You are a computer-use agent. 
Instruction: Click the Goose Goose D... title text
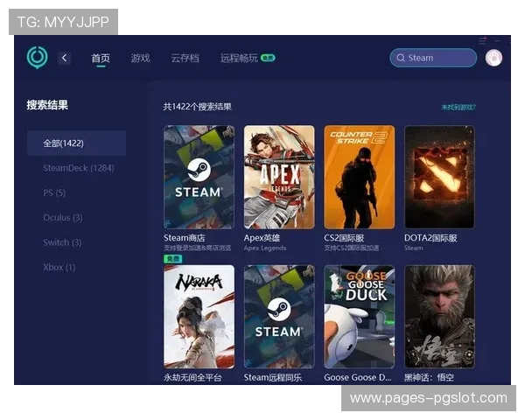(358, 378)
